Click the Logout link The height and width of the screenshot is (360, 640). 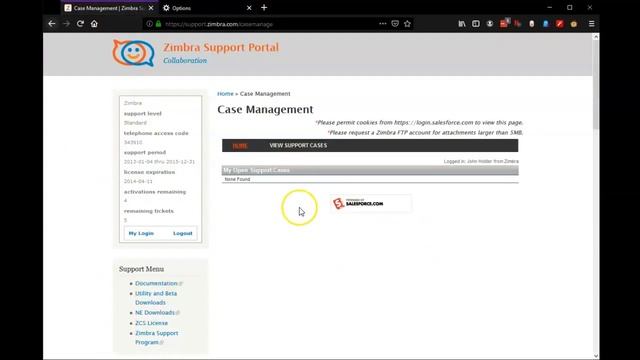click(x=182, y=233)
